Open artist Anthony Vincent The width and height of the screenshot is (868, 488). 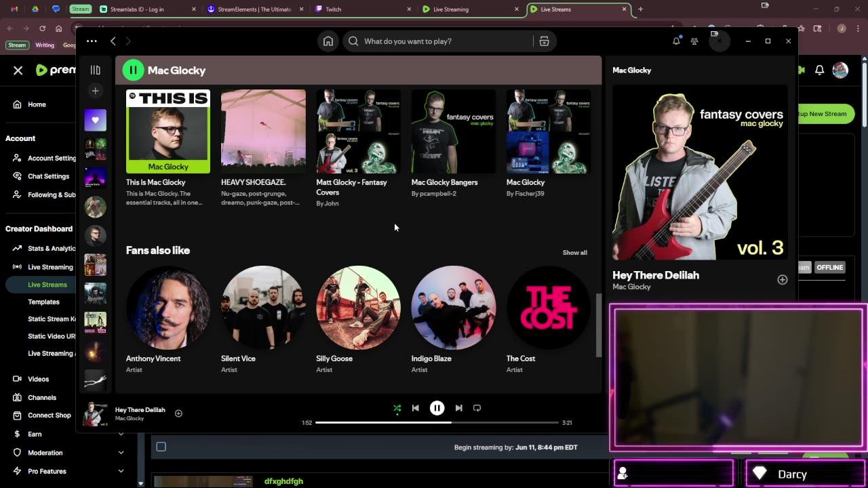click(x=168, y=319)
